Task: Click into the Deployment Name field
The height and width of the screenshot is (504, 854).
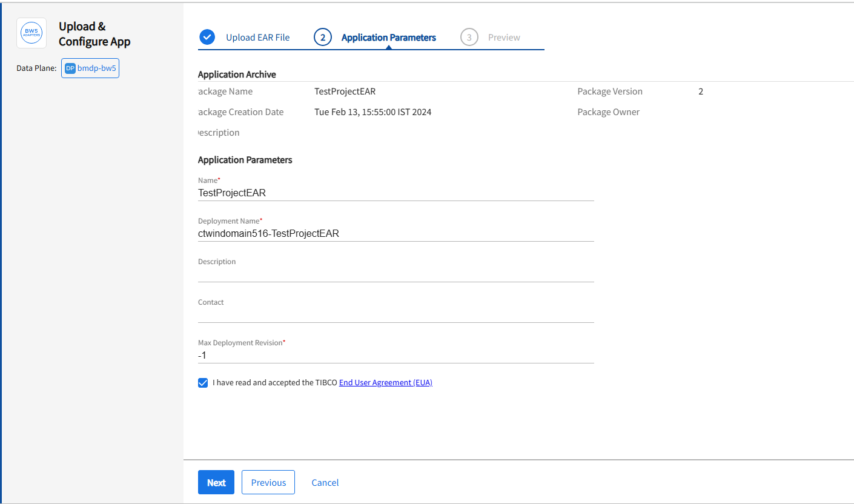Action: point(395,234)
